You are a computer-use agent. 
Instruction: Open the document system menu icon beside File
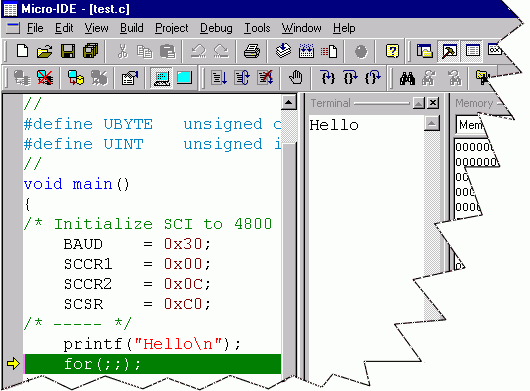tap(13, 28)
